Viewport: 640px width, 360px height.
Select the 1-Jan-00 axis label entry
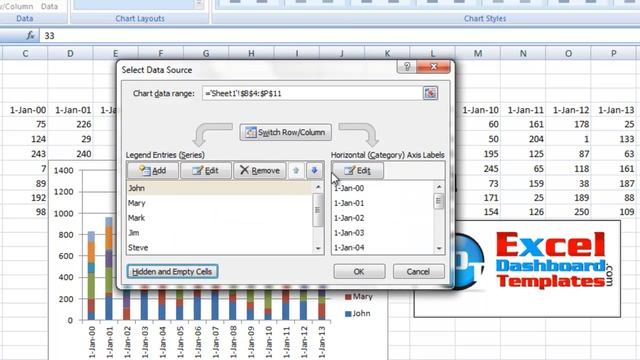[383, 188]
